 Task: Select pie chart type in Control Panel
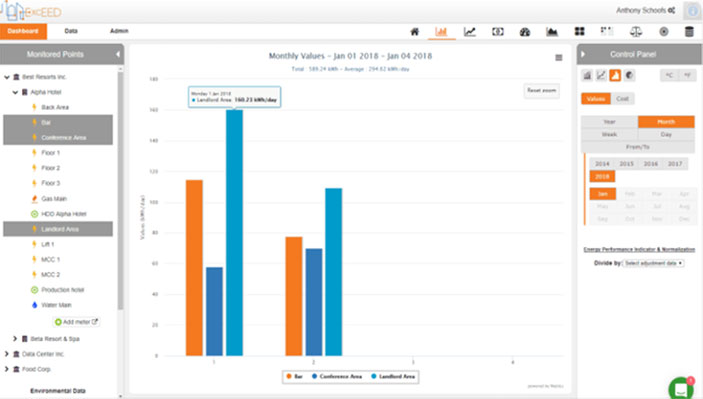pos(629,75)
